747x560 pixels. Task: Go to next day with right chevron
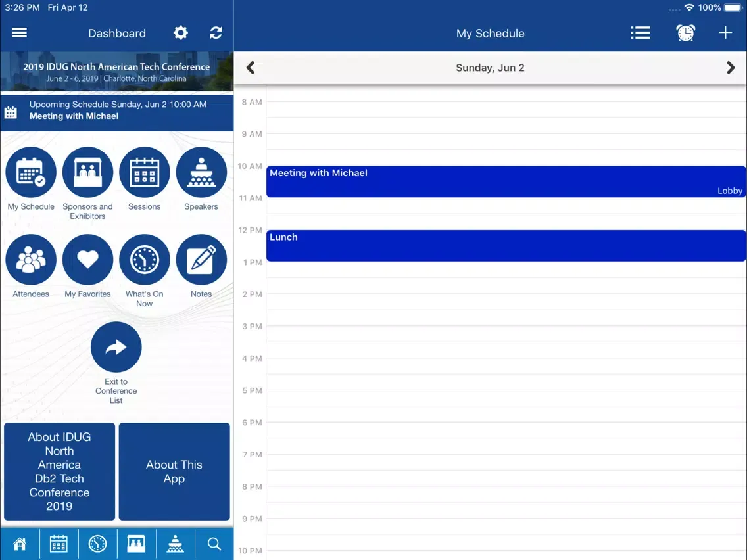tap(731, 68)
